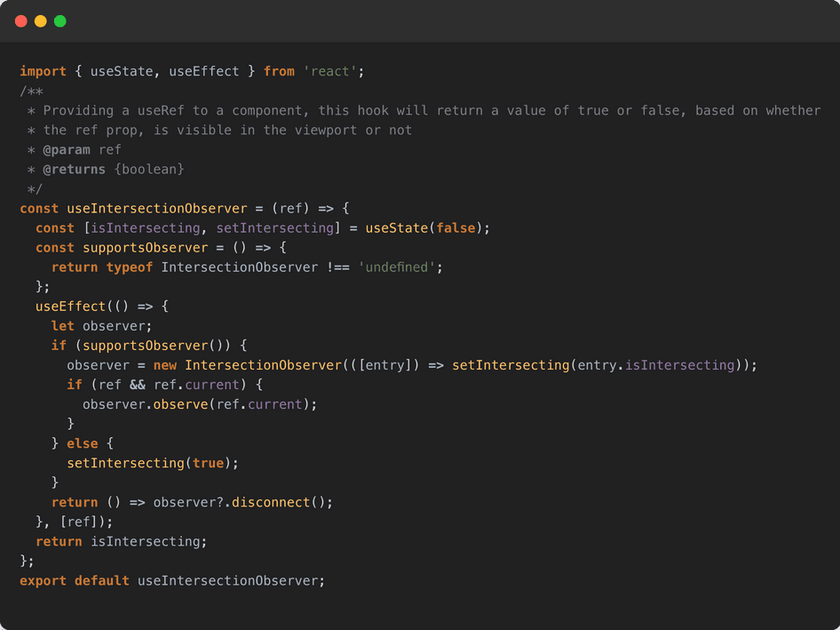Click the default keyword on the last line
The image size is (840, 630).
102,580
